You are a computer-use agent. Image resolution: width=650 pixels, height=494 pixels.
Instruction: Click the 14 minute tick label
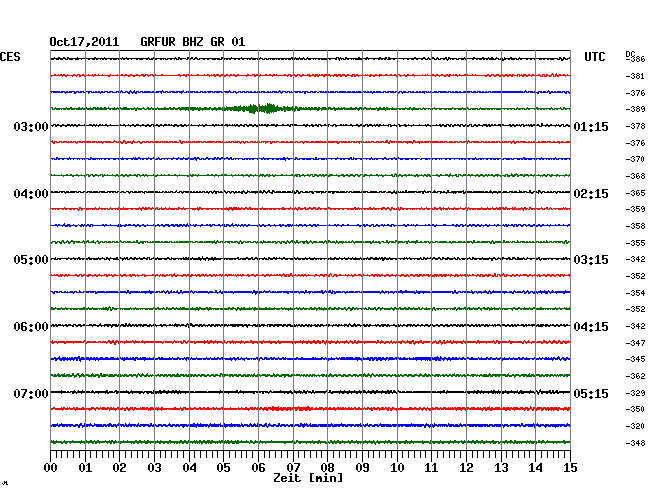point(535,467)
